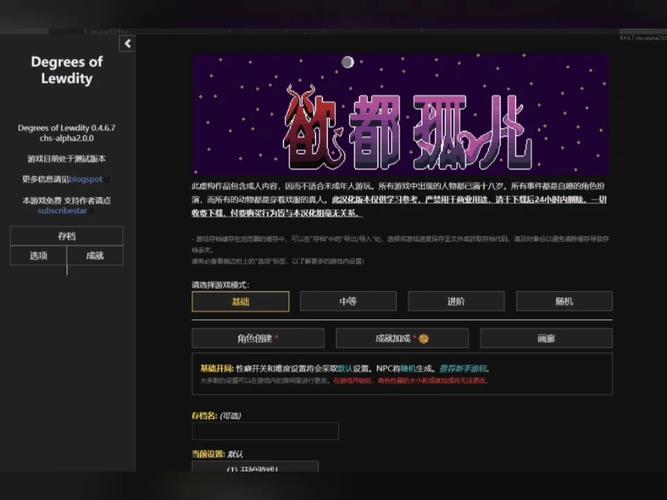The height and width of the screenshot is (500, 667).
Task: Click the 存档名 save name input field
Action: (x=265, y=431)
